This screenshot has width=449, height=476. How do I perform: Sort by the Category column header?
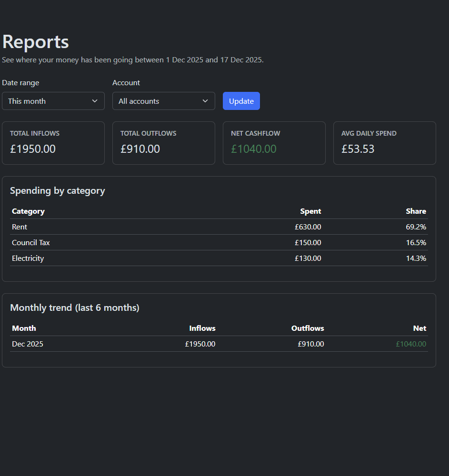pyautogui.click(x=28, y=211)
